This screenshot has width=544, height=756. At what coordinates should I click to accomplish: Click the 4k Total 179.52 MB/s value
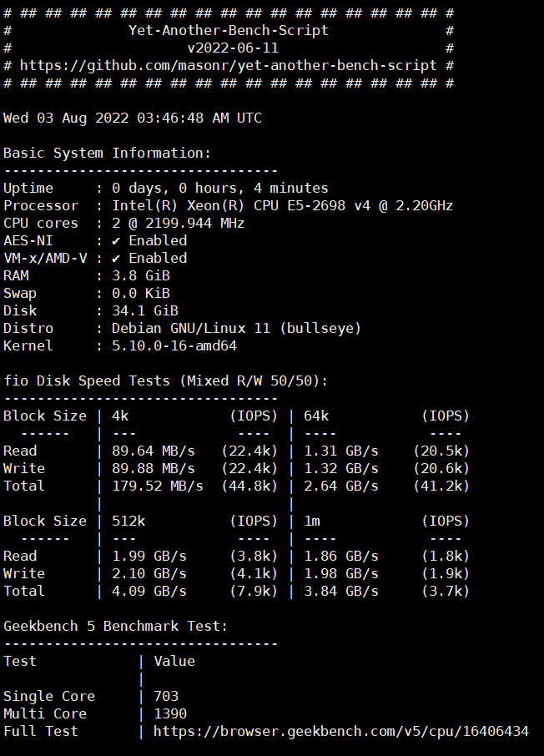[158, 486]
